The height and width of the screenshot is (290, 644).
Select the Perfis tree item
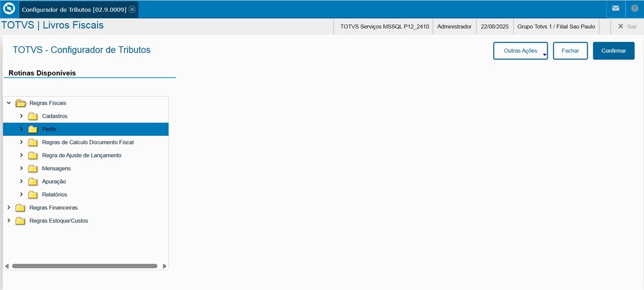[86, 129]
